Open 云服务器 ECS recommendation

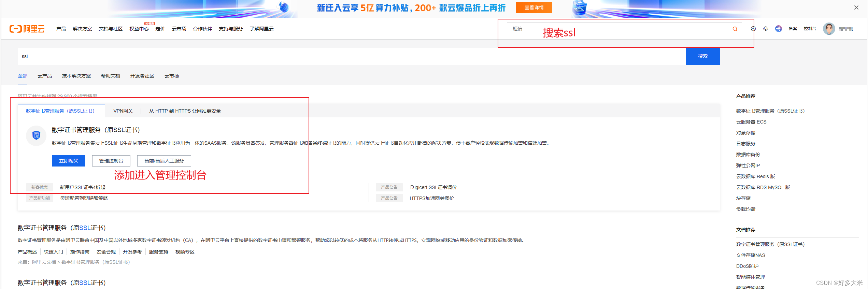point(751,122)
